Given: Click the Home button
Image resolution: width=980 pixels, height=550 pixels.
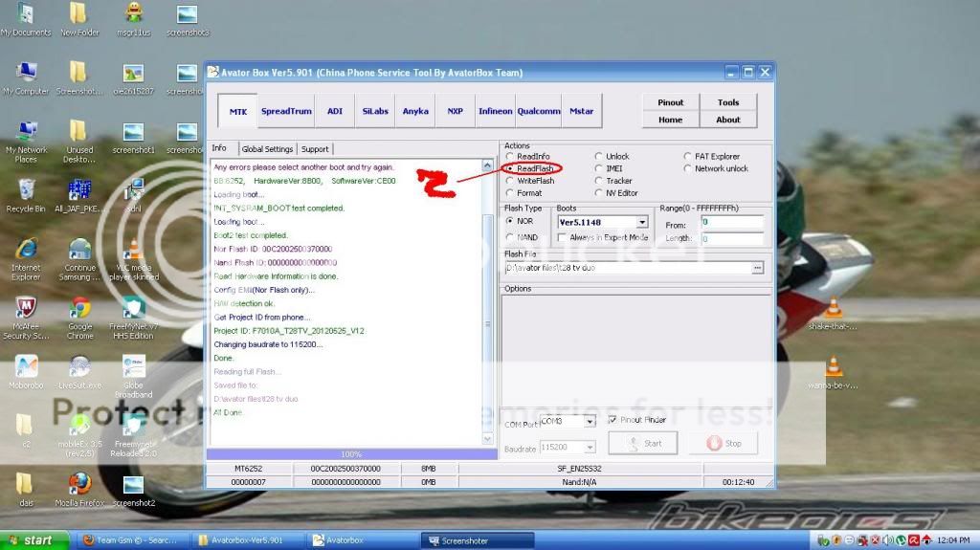Looking at the screenshot, I should coord(671,120).
